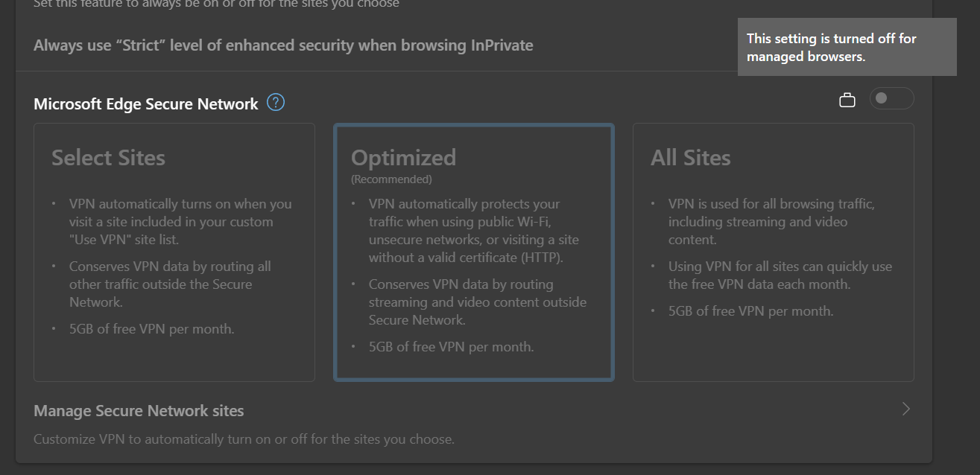Click the chevron next to Manage Secure Network sites
The width and height of the screenshot is (980, 475).
(x=905, y=409)
